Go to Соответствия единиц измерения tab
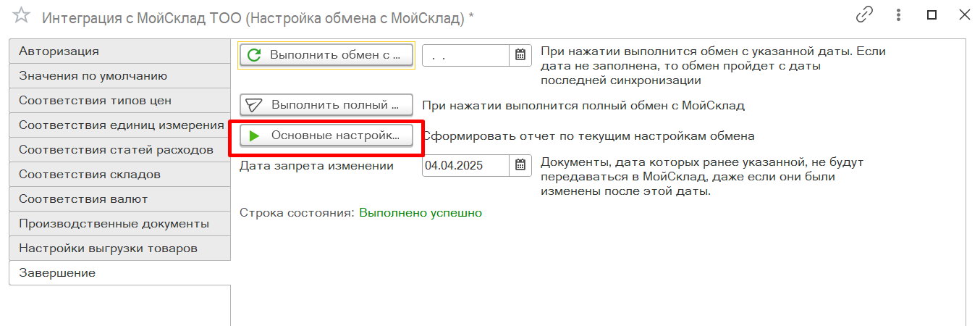Screen dimensions: 980x326 tap(119, 125)
